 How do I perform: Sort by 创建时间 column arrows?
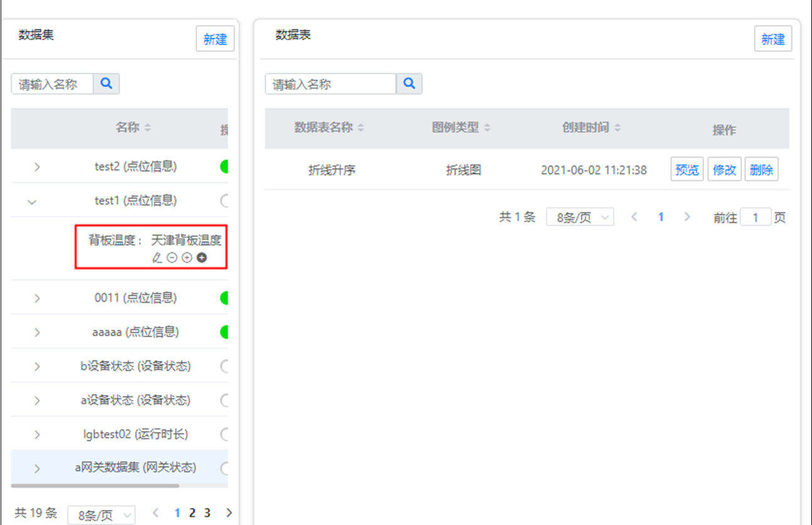[x=617, y=127]
